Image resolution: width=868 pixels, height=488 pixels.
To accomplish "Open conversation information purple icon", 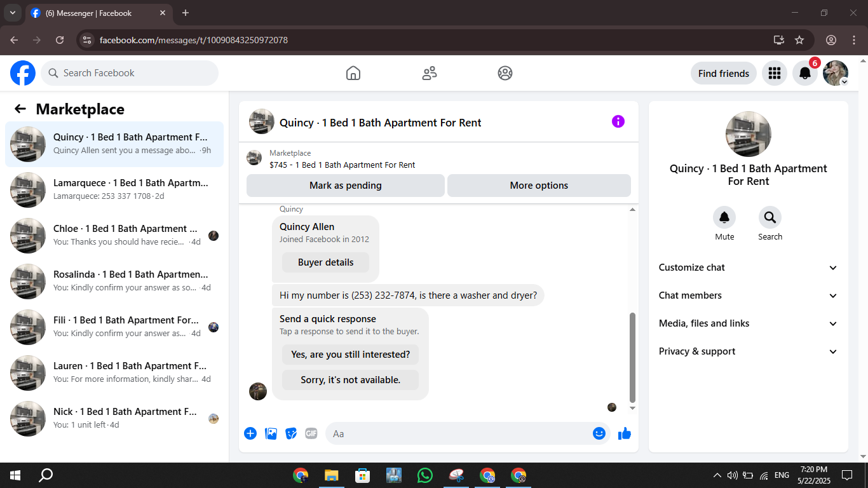I will (x=618, y=121).
